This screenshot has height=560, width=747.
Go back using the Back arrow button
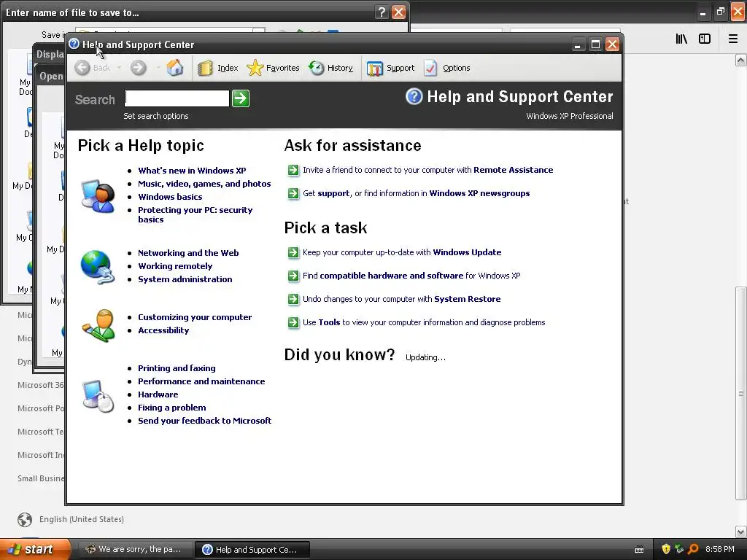92,68
